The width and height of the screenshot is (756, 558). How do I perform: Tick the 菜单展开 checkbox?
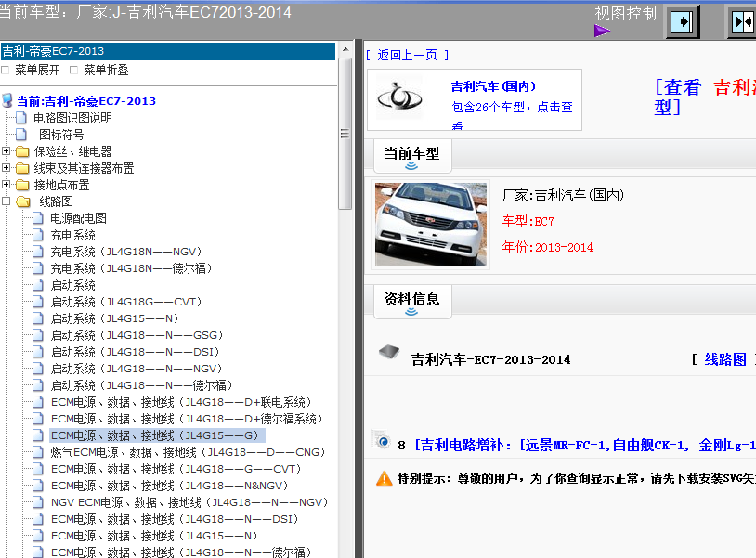tap(6, 71)
